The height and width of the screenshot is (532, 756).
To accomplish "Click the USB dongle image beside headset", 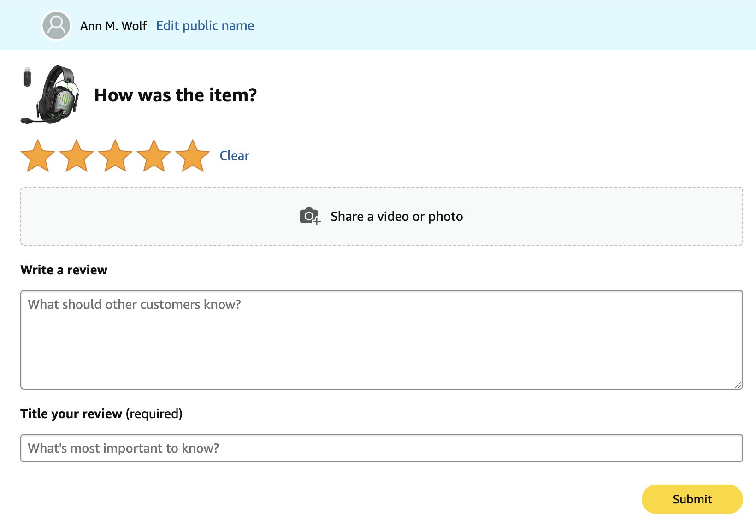I will pos(27,77).
